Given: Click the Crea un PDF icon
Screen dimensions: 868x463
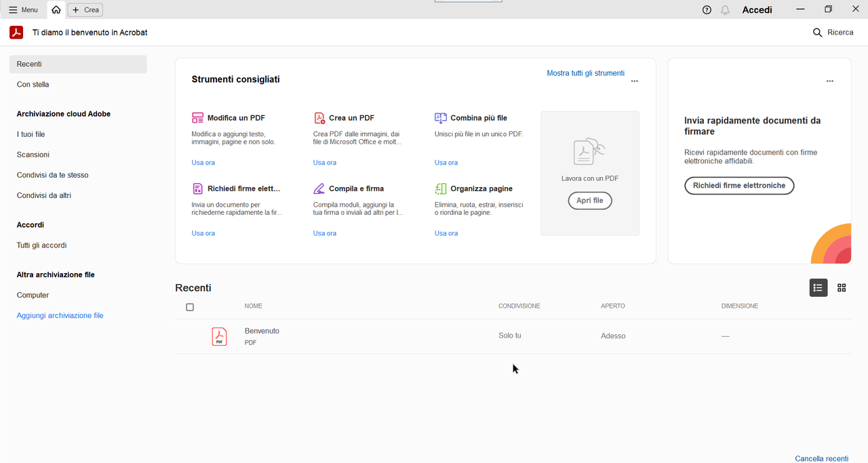Looking at the screenshot, I should tap(319, 118).
